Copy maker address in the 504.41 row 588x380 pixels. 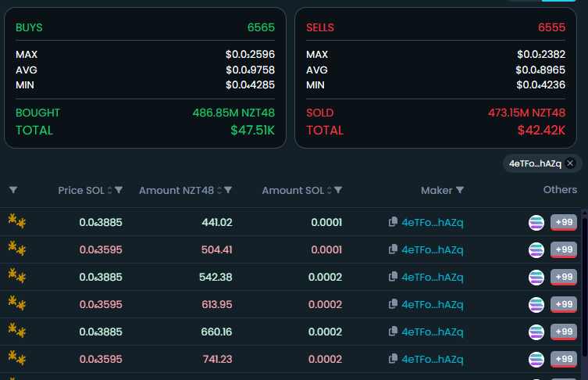pyautogui.click(x=393, y=249)
